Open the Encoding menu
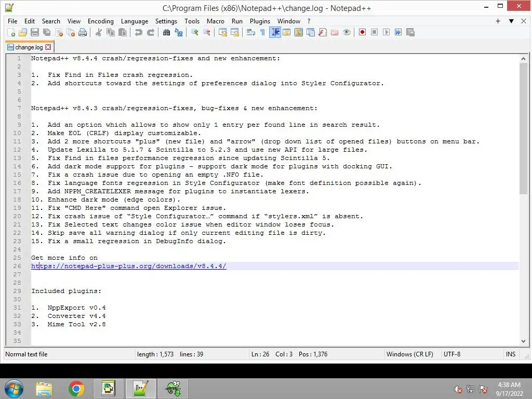Viewport: 532px width, 399px height. click(x=101, y=21)
